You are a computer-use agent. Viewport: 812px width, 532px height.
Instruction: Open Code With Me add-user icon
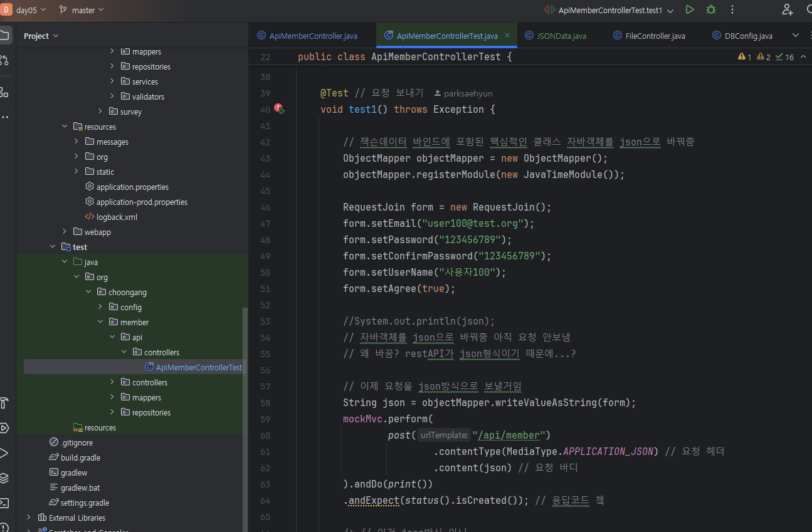[x=788, y=10]
